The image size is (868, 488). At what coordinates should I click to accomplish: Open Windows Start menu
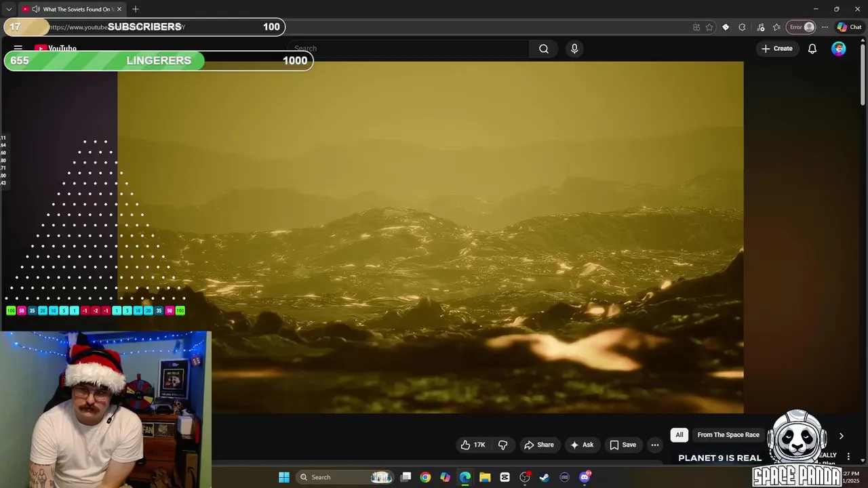284,477
